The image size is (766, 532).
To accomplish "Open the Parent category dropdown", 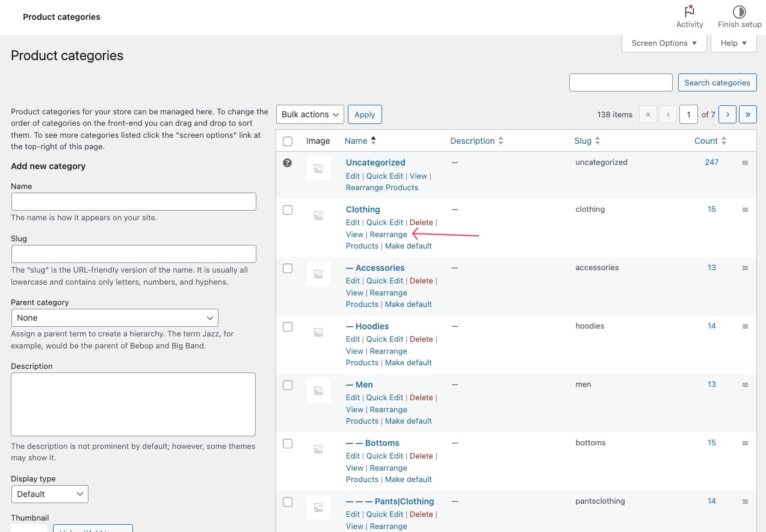I will (114, 317).
